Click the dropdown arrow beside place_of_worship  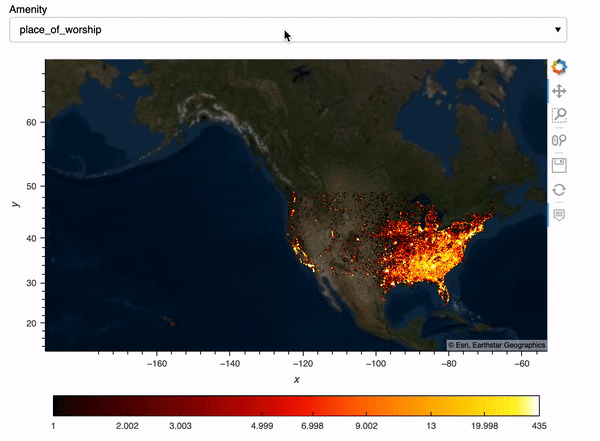pos(558,30)
